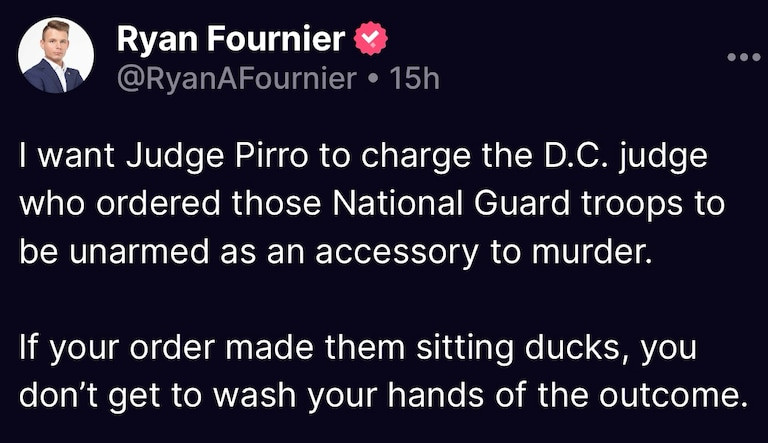Click the word "outcome" ending the post
Viewport: 768px width, 443px height.
tap(679, 397)
